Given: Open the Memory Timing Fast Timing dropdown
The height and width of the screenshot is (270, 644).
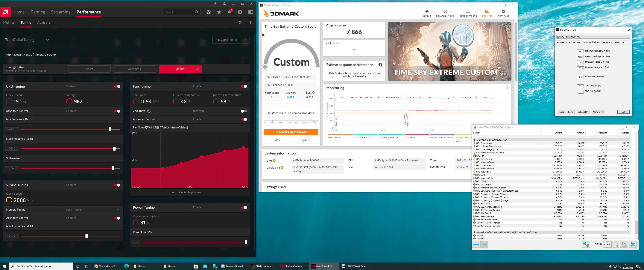Looking at the screenshot, I should point(93,210).
